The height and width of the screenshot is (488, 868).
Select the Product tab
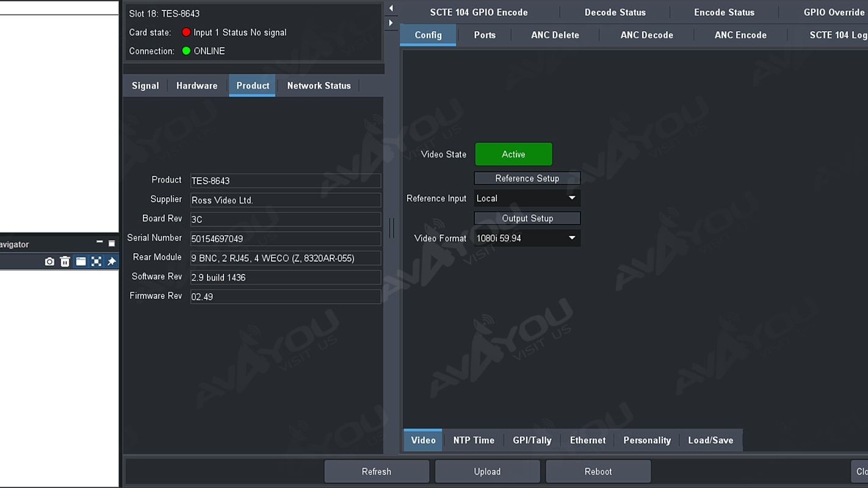(x=253, y=85)
